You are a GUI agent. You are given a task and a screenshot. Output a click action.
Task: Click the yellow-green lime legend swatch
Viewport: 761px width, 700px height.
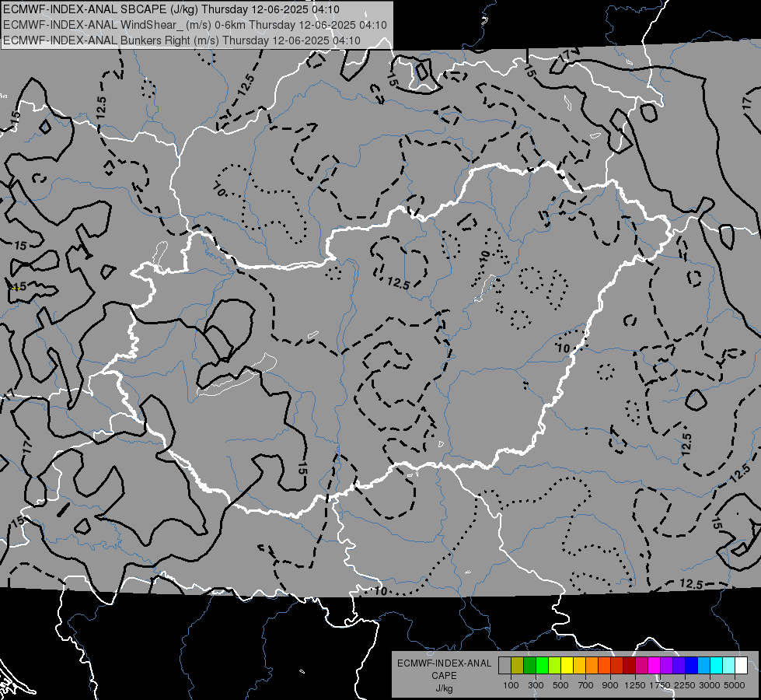tap(554, 666)
